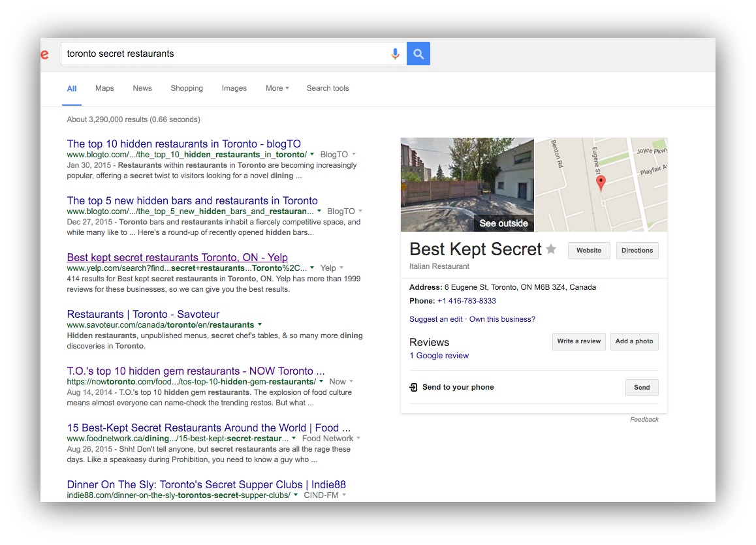The width and height of the screenshot is (756, 545).
Task: Select the All tab
Action: click(72, 89)
